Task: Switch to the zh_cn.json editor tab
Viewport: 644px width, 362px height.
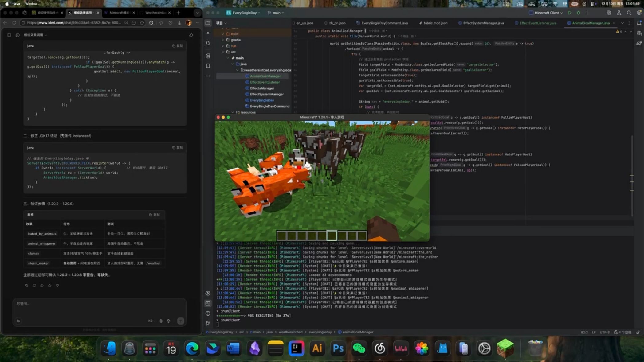Action: 335,23
